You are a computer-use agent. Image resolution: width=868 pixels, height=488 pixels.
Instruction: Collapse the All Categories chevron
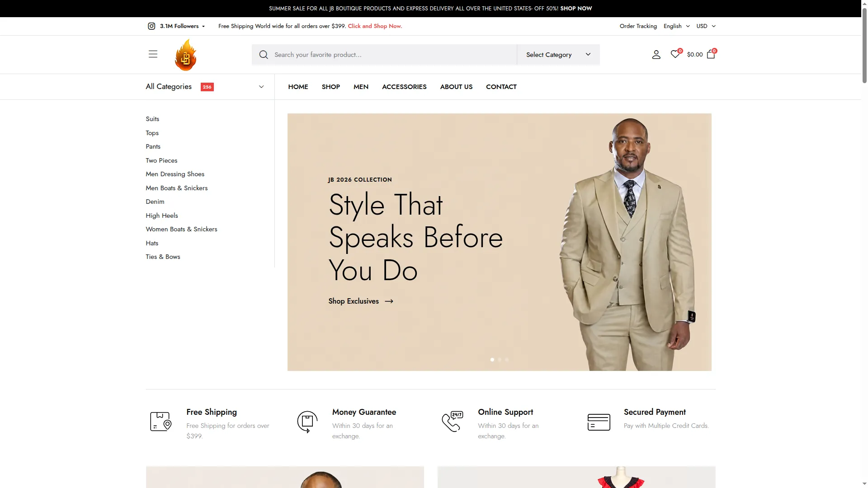click(x=261, y=87)
